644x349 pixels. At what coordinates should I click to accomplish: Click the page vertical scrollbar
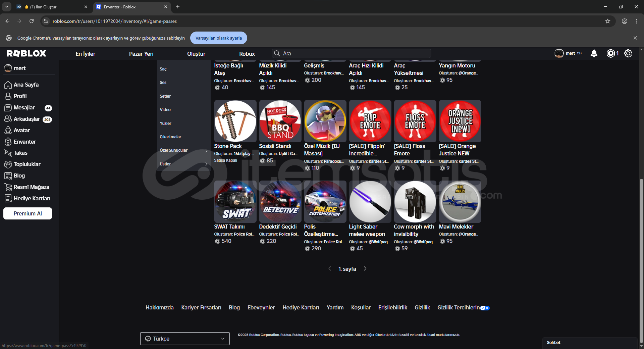point(641,260)
